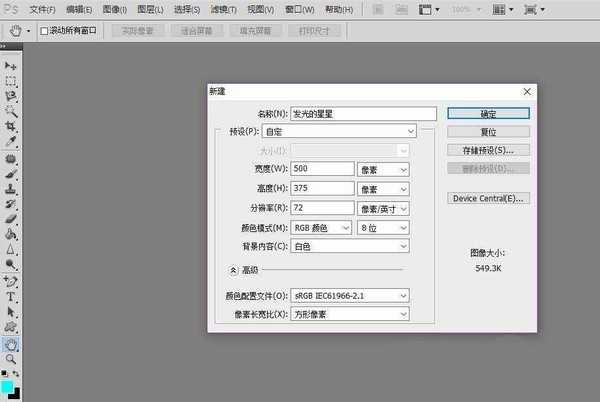Select the Move tool in the toolbox

tap(11, 65)
